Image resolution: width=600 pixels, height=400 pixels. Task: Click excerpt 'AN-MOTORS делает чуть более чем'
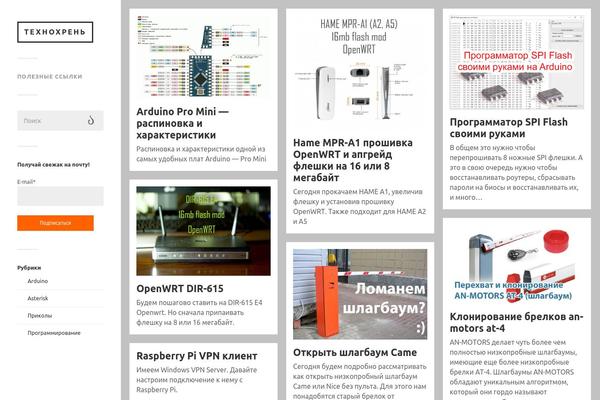click(x=507, y=342)
